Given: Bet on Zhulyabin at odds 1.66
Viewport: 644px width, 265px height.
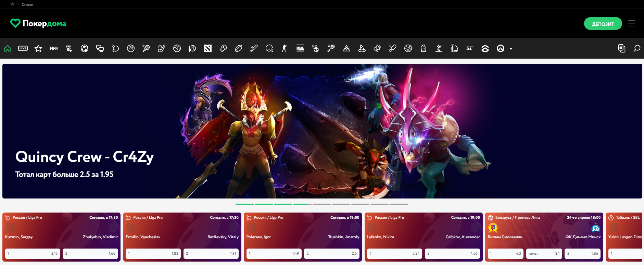Looking at the screenshot, I should click(90, 253).
